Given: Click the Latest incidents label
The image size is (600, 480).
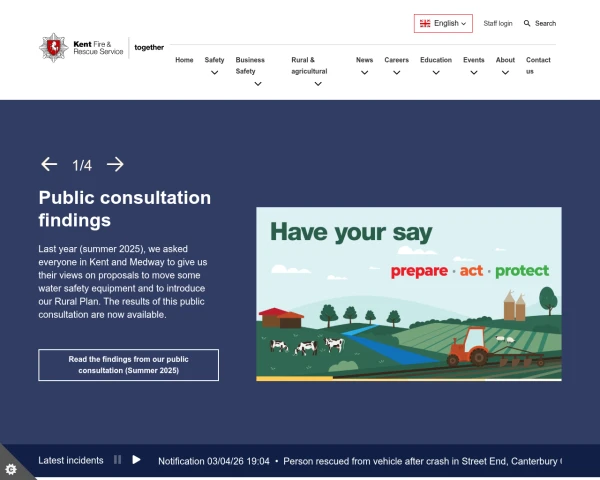Looking at the screenshot, I should point(71,460).
